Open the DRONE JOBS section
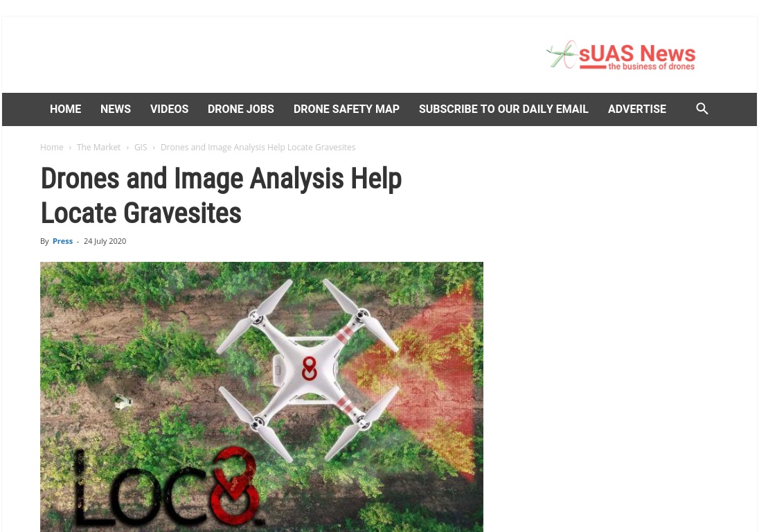Viewport: 759px width, 532px height. (x=241, y=109)
